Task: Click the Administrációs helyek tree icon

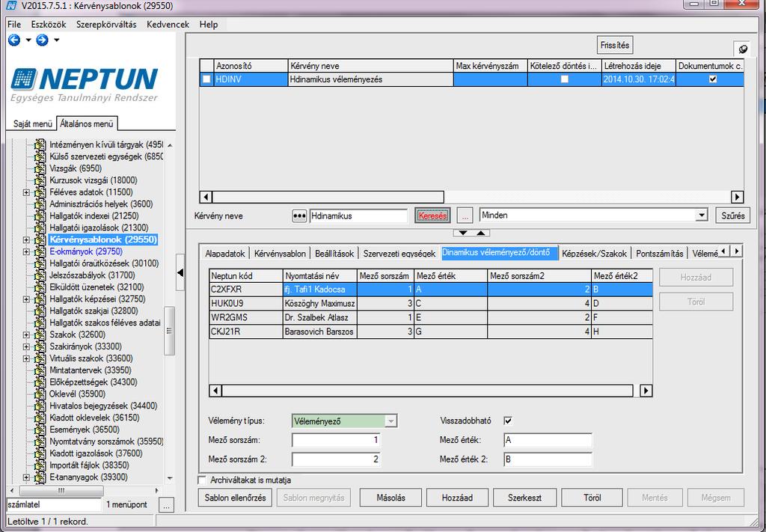Action: [40, 204]
